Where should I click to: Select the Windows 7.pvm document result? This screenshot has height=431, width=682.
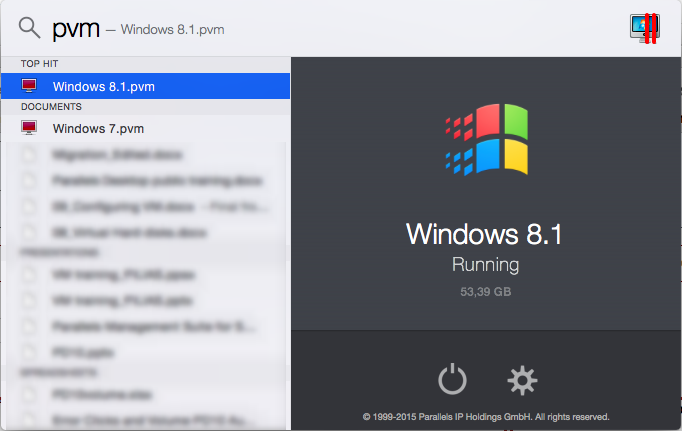point(145,128)
